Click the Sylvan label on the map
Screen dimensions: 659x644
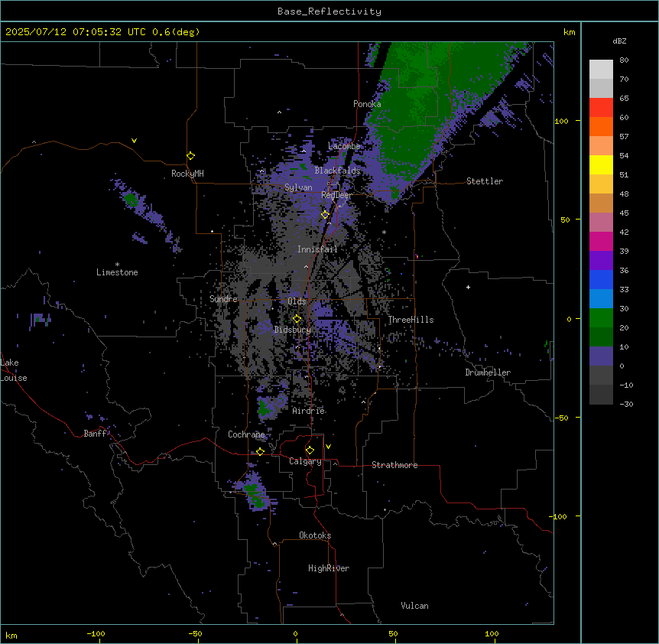coord(298,187)
